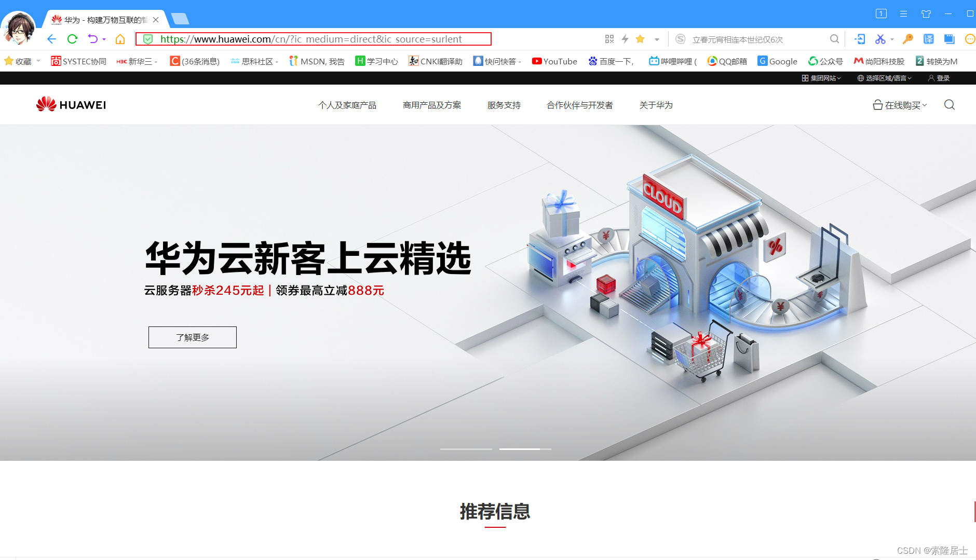Open the 新华三 bookmark
Viewport: 976px width, 560px height.
[x=137, y=61]
